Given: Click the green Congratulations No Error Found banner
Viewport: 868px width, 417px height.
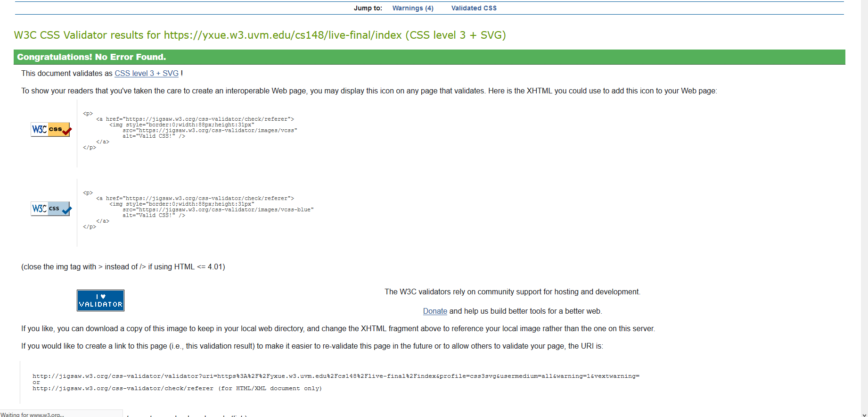Looking at the screenshot, I should (x=429, y=57).
